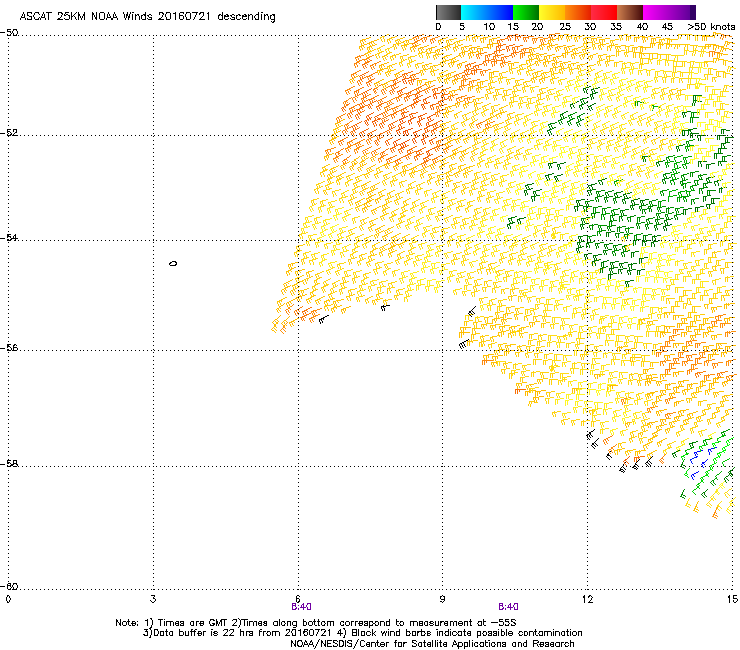The width and height of the screenshot is (740, 650).
Task: Click the "5" label under the color scale
Action: [462, 27]
